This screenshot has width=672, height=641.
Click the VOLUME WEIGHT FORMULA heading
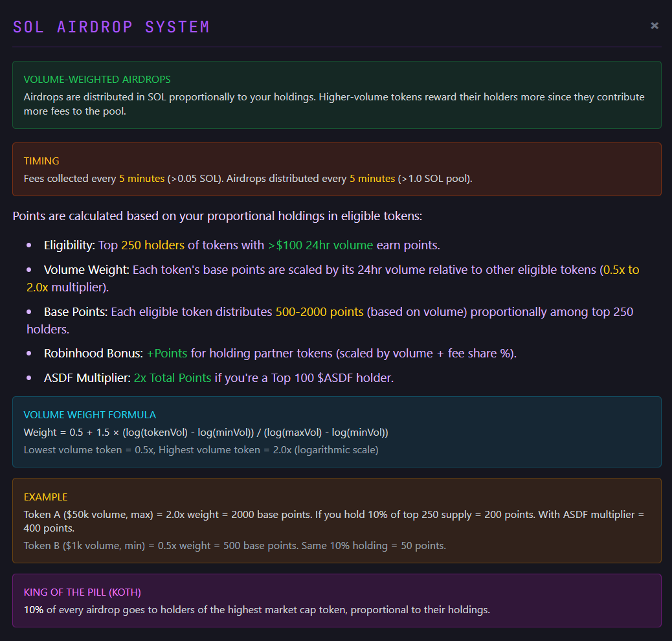(x=90, y=414)
